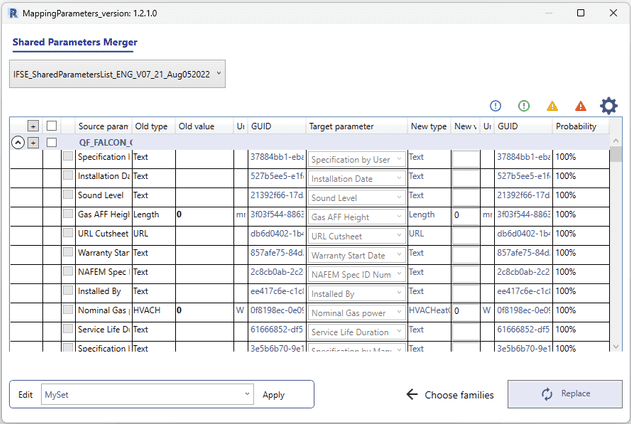This screenshot has width=631, height=424.
Task: Click the red warning triangle filter icon
Action: coord(580,106)
